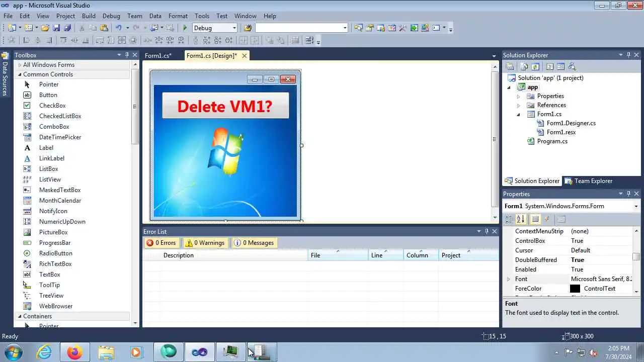Viewport: 644px width, 362px height.
Task: Show Events via lightning bolt icon
Action: pos(547,219)
